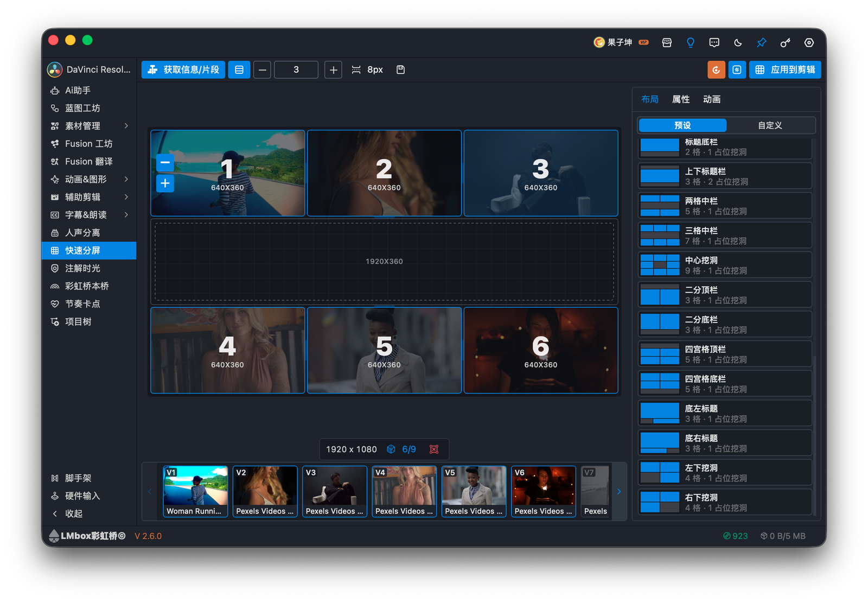This screenshot has height=602, width=868.
Task: Toggle the layout rows icon button
Action: coord(239,69)
